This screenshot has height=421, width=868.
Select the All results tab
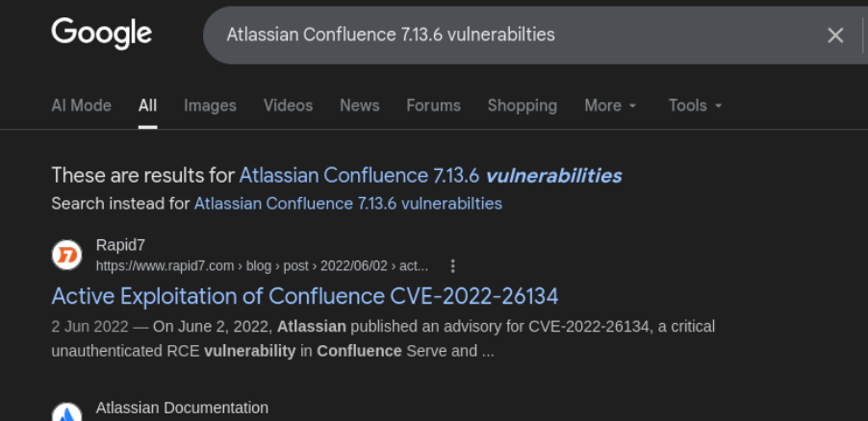[147, 106]
